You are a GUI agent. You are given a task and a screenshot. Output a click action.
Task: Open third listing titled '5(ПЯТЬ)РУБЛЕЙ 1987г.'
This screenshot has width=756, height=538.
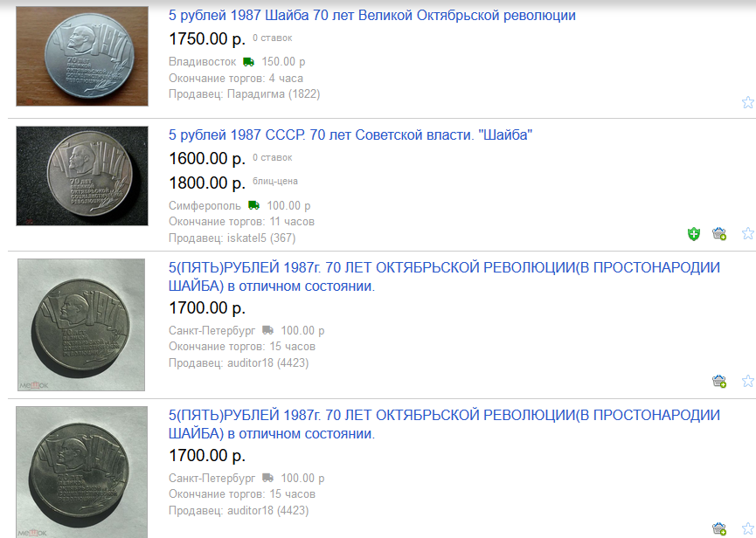click(x=444, y=277)
